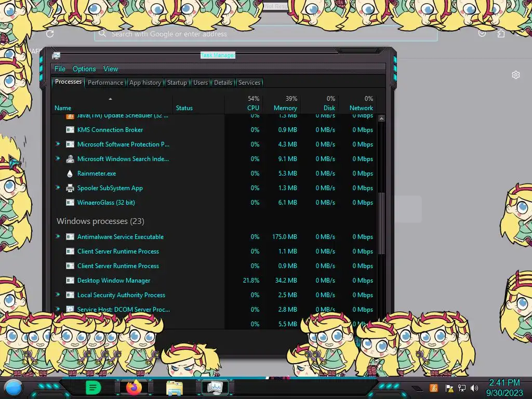Expand Microsoft Windows Search Inde... row
532x399 pixels.
(58, 158)
